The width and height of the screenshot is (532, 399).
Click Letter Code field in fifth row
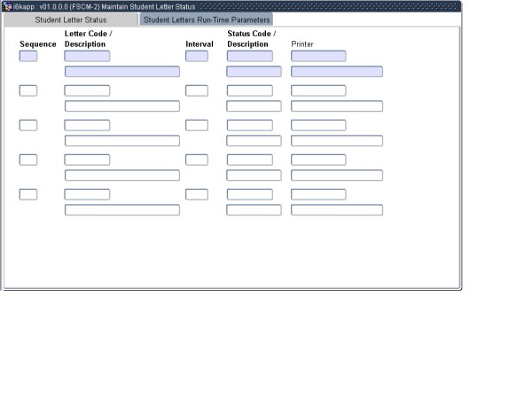[x=87, y=194]
